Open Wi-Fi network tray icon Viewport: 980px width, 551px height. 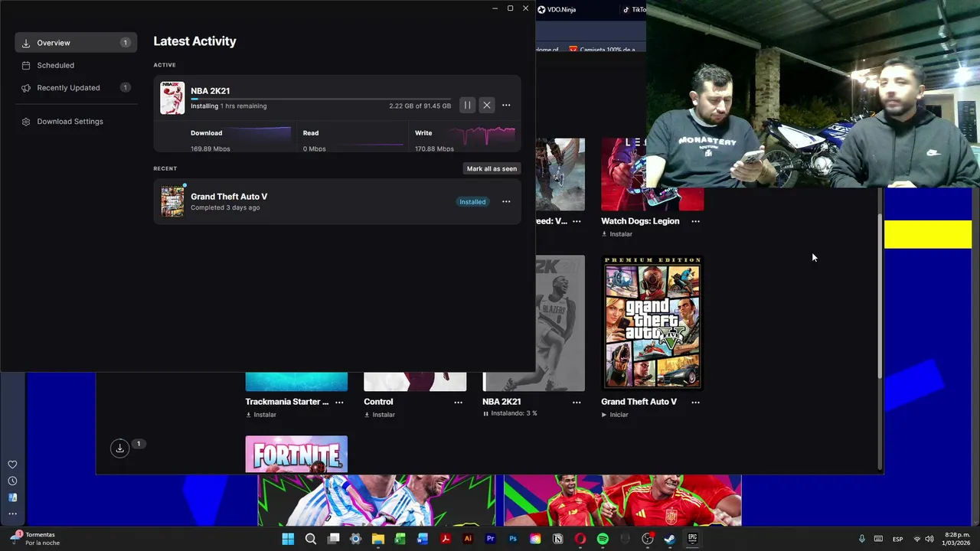[917, 539]
